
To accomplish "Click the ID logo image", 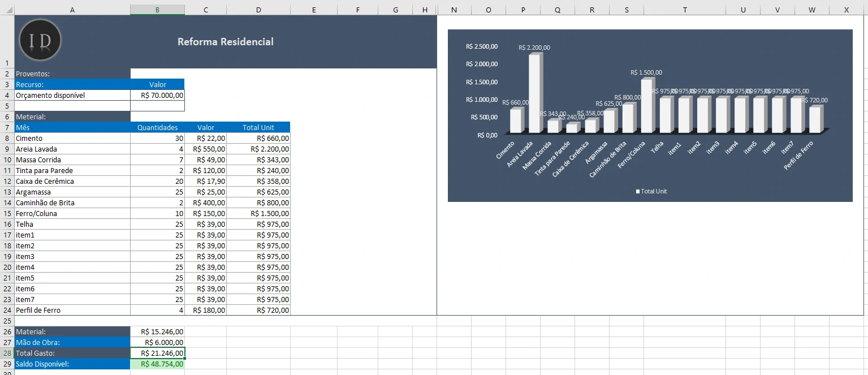I will coord(40,40).
